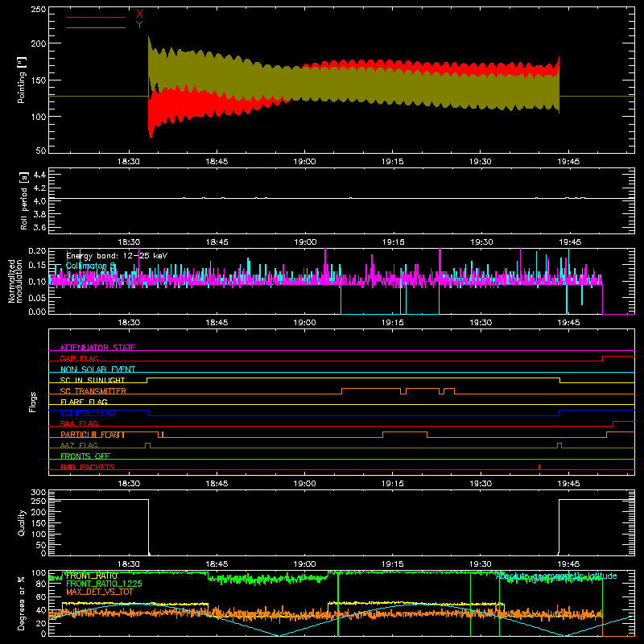Select the FRONTS_OFF flag label
644x644 pixels.
click(x=85, y=456)
